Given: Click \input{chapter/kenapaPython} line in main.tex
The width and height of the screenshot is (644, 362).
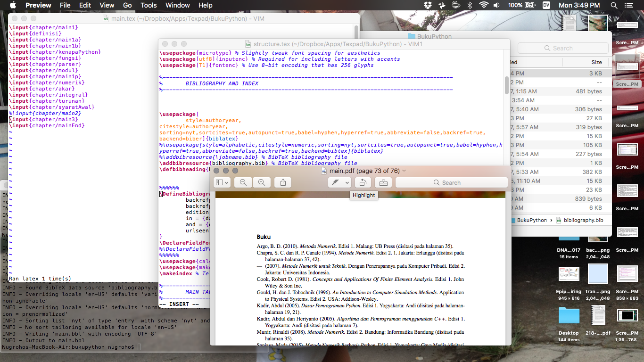Looking at the screenshot, I should click(55, 52).
